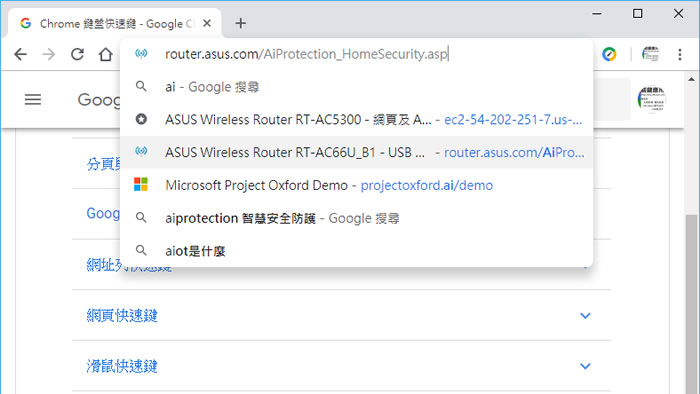
Task: Open the Chrome profile avatar in toolbar
Action: point(650,54)
